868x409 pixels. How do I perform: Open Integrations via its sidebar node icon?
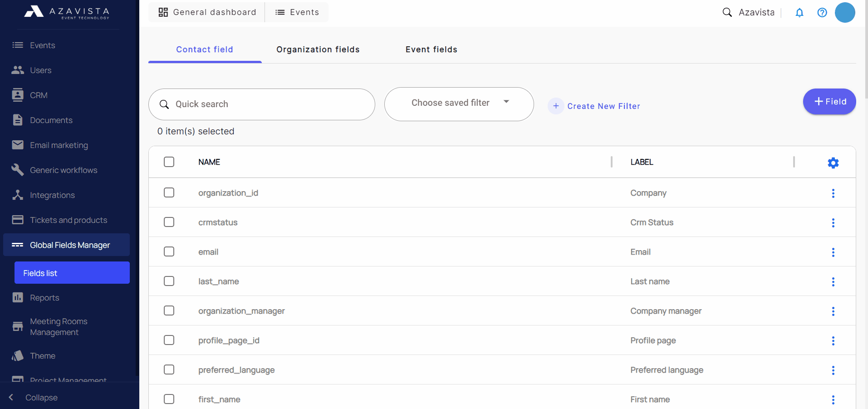(x=18, y=195)
